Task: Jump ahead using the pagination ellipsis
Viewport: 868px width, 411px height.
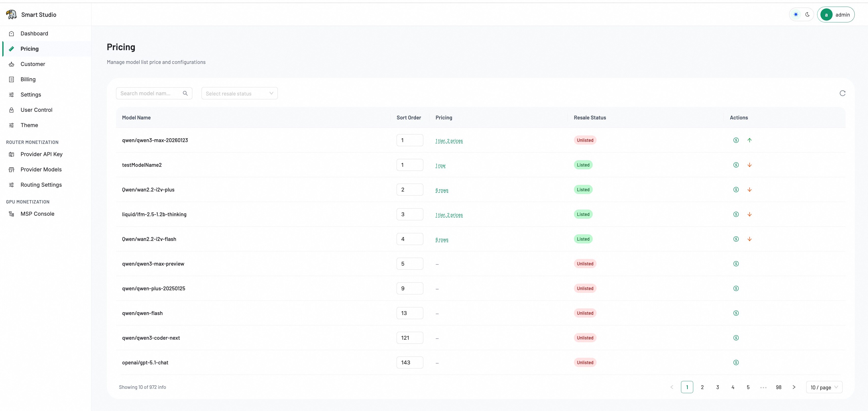Action: pyautogui.click(x=763, y=387)
